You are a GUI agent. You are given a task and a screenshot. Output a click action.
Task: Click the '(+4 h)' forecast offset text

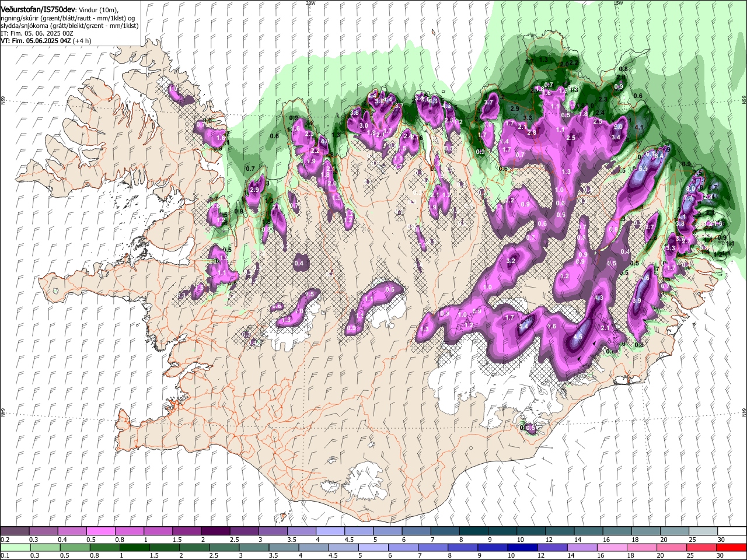tap(82, 41)
